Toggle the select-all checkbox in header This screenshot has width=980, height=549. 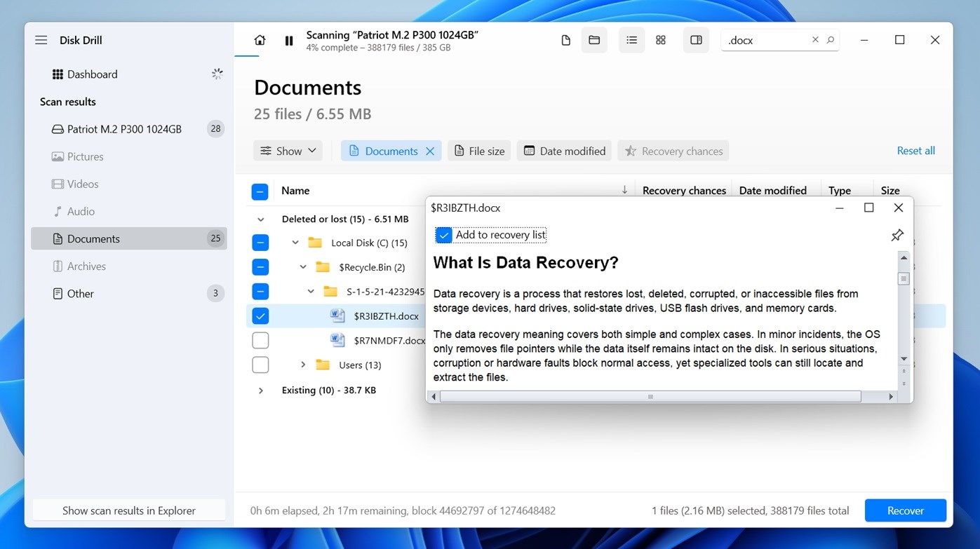pos(260,191)
